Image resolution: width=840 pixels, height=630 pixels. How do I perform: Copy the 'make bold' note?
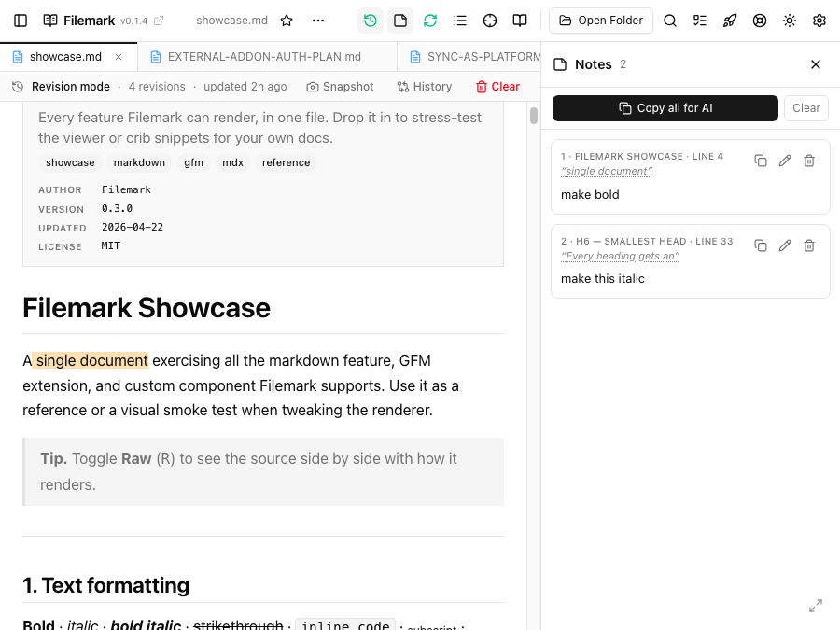760,161
